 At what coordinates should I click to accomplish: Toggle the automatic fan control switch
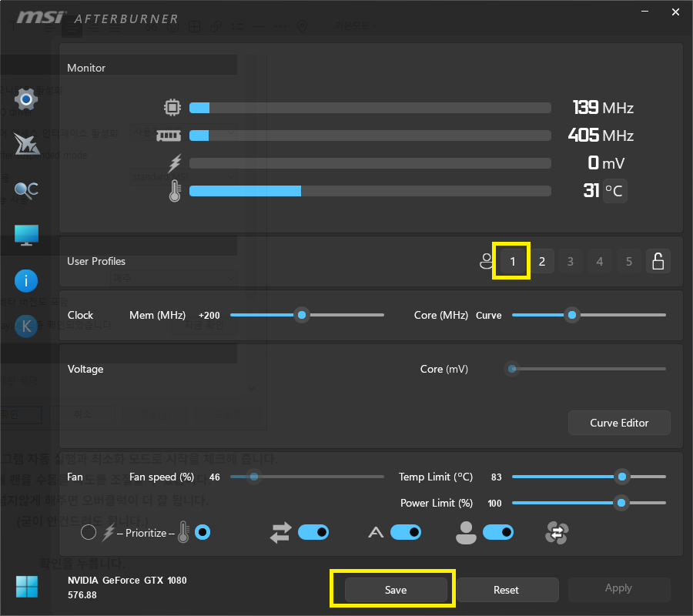pyautogui.click(x=406, y=533)
